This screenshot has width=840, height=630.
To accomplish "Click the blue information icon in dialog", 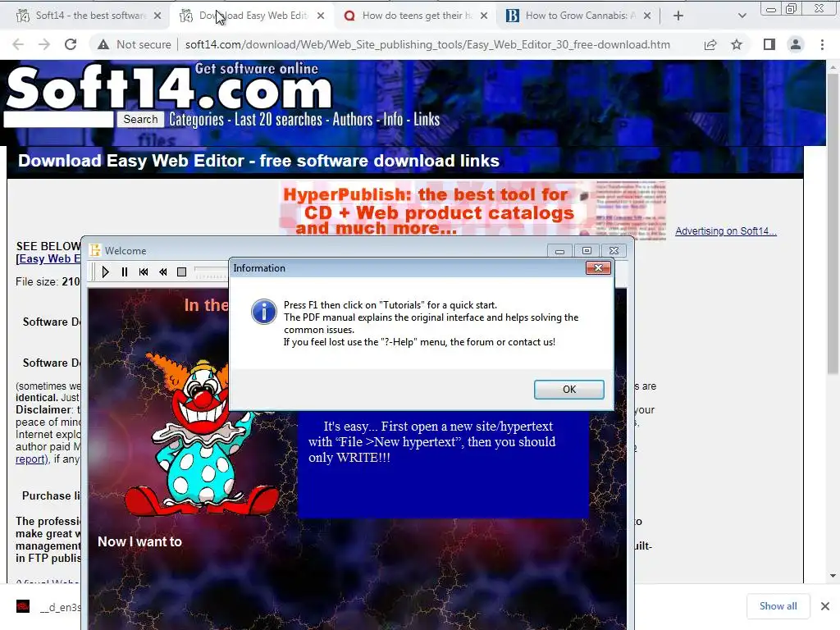I will (x=264, y=312).
